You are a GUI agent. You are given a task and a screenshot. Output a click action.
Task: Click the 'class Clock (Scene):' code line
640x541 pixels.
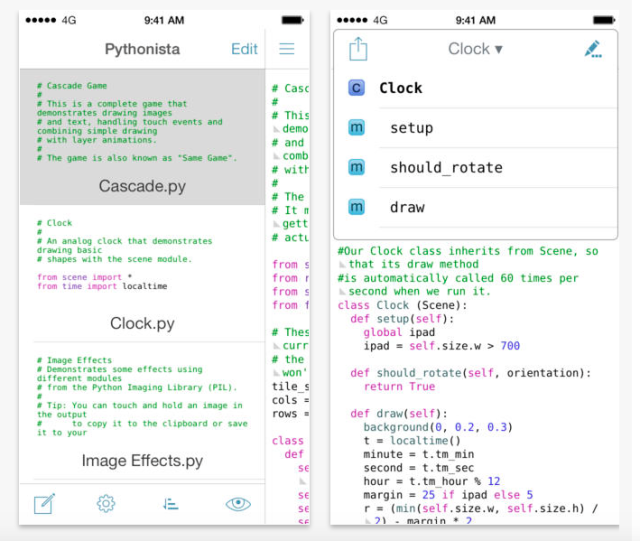[402, 305]
